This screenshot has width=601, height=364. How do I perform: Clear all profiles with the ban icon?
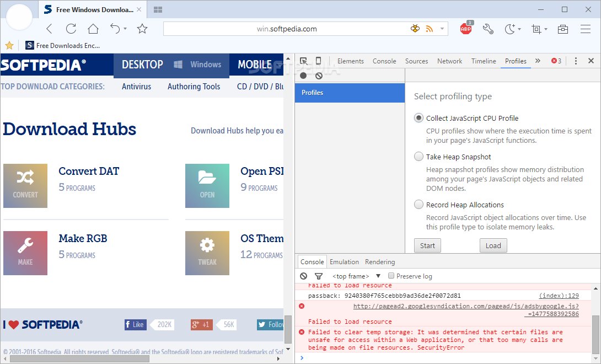[x=319, y=76]
